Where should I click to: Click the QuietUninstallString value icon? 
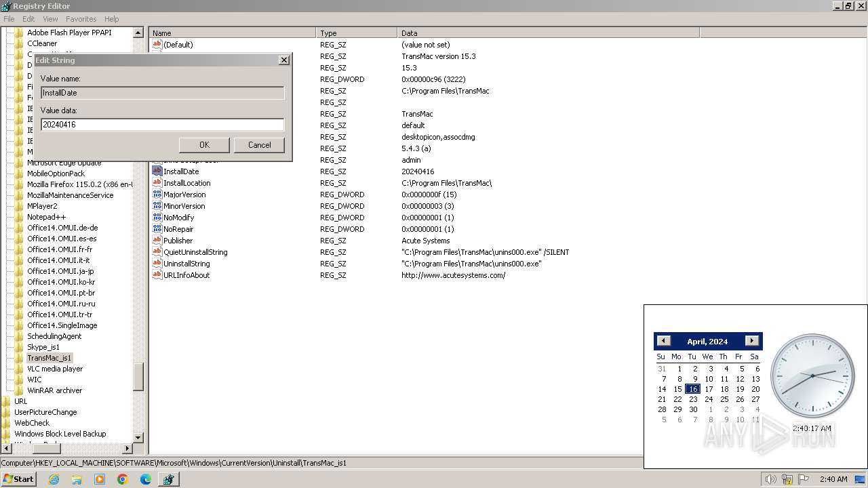tap(157, 252)
